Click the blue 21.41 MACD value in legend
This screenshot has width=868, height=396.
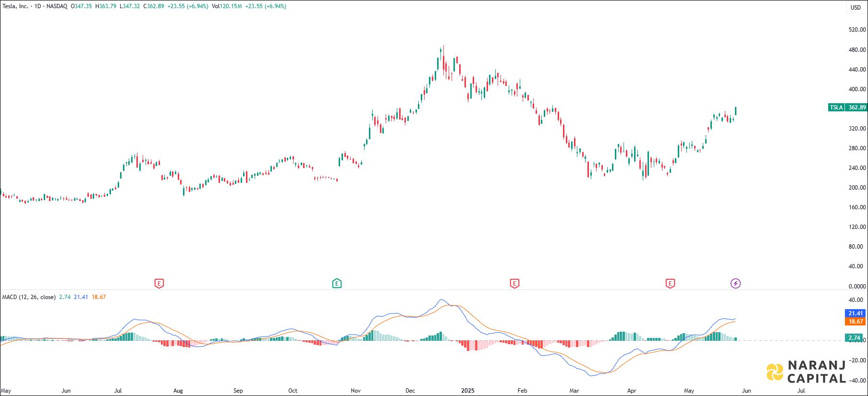point(81,297)
